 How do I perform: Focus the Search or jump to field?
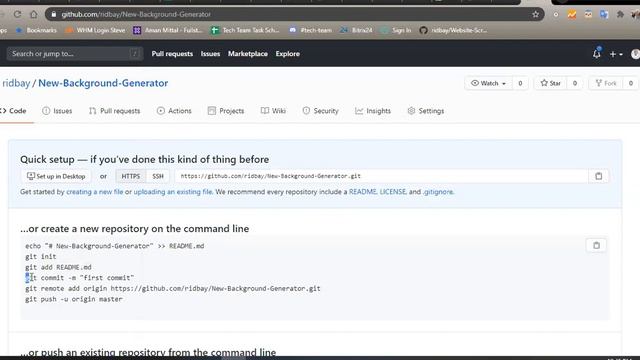click(75, 53)
